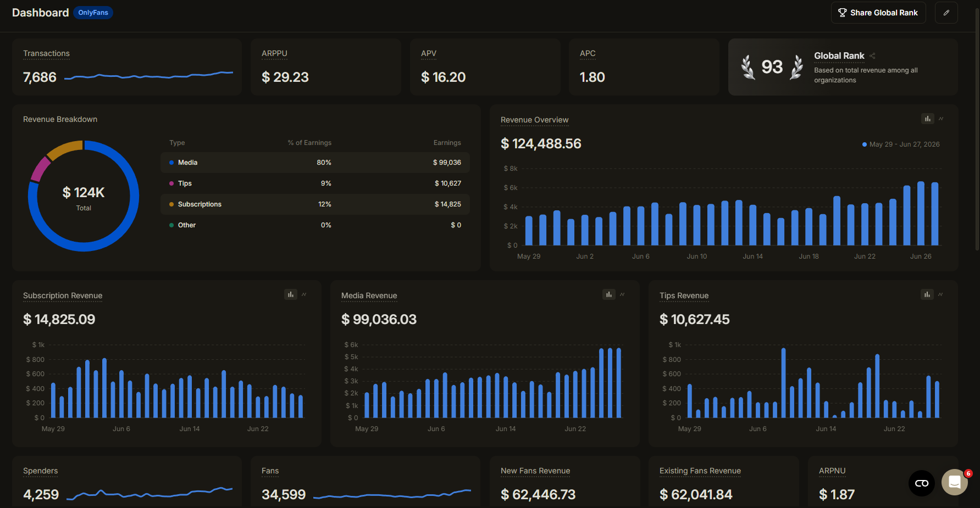This screenshot has width=980, height=508.
Task: Click the ARPPU metric label
Action: (274, 53)
